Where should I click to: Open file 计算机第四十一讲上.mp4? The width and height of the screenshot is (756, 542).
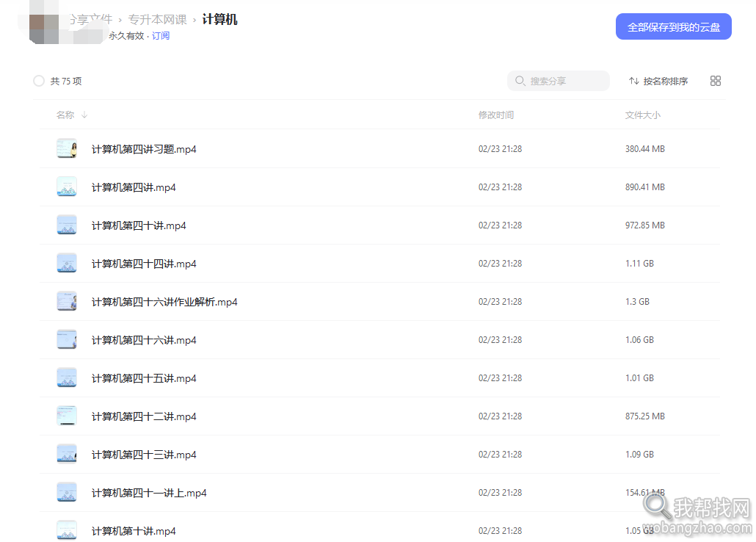[149, 492]
